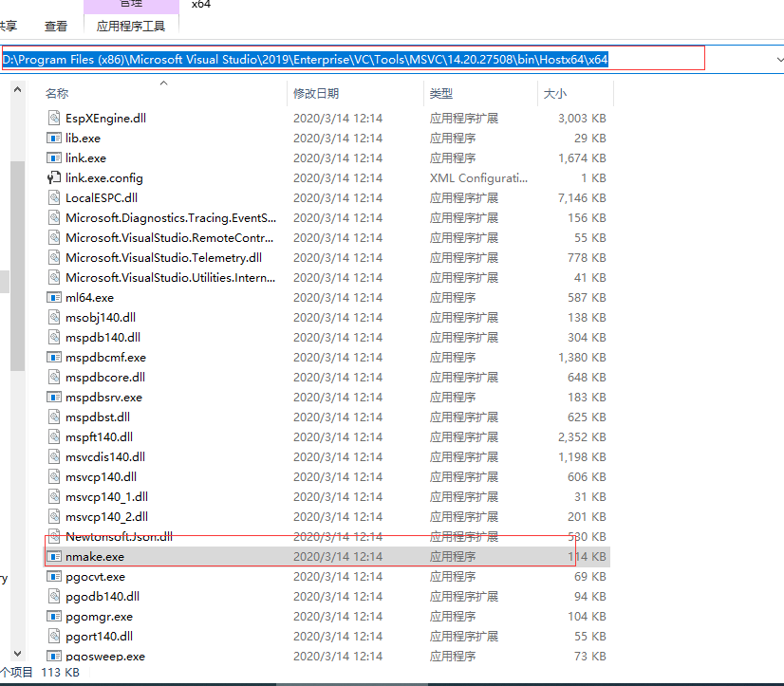This screenshot has height=686, width=784.
Task: Click inside the folder path address bar
Action: pos(380,58)
